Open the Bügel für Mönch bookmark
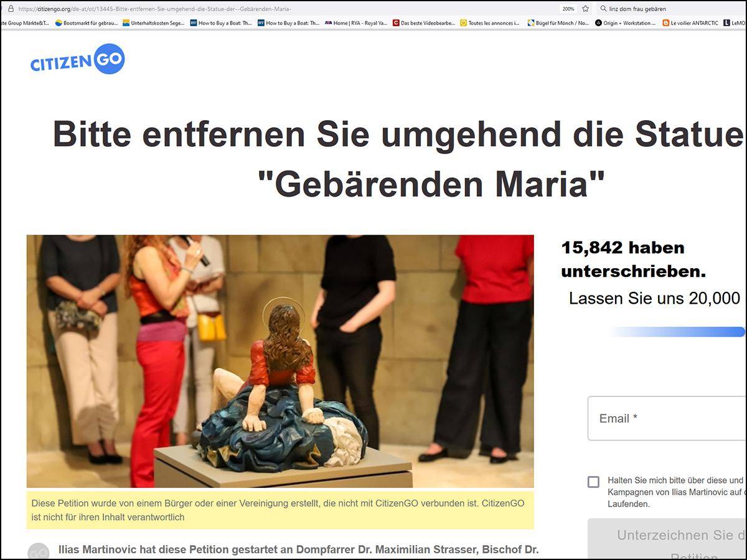The height and width of the screenshot is (560, 747). (x=558, y=23)
